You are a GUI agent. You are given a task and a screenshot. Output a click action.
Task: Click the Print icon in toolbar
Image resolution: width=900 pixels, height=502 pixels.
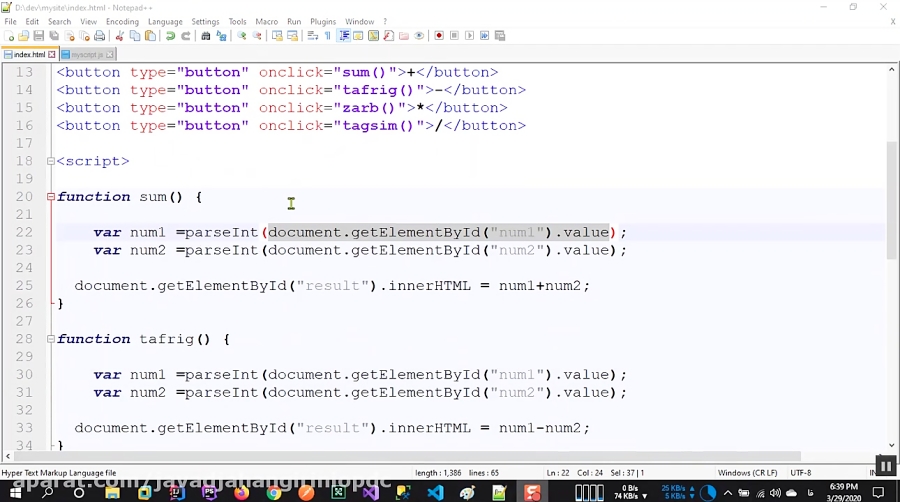(100, 36)
